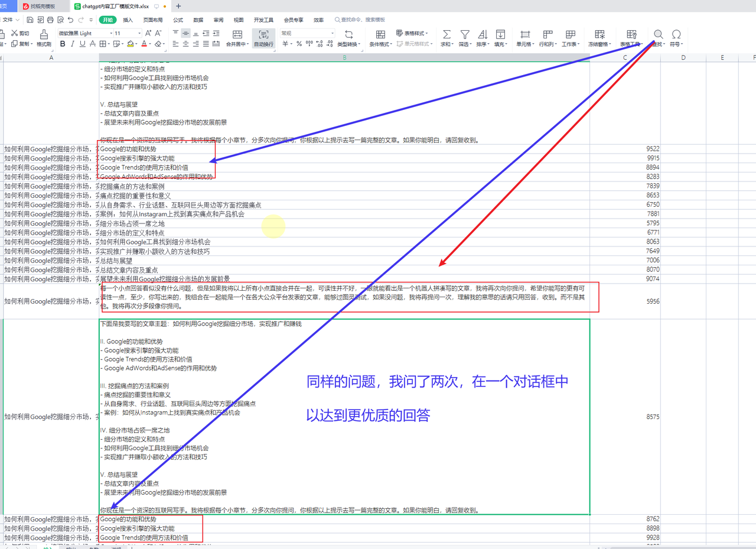The height and width of the screenshot is (549, 756).
Task: Open the 数据 Data ribbon tab
Action: (198, 20)
